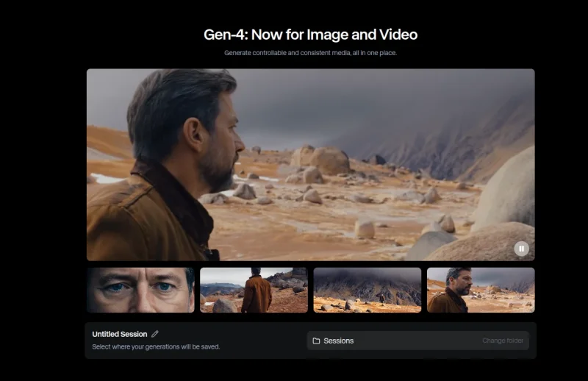The width and height of the screenshot is (588, 381).
Task: Pause the main preview video
Action: pyautogui.click(x=521, y=249)
